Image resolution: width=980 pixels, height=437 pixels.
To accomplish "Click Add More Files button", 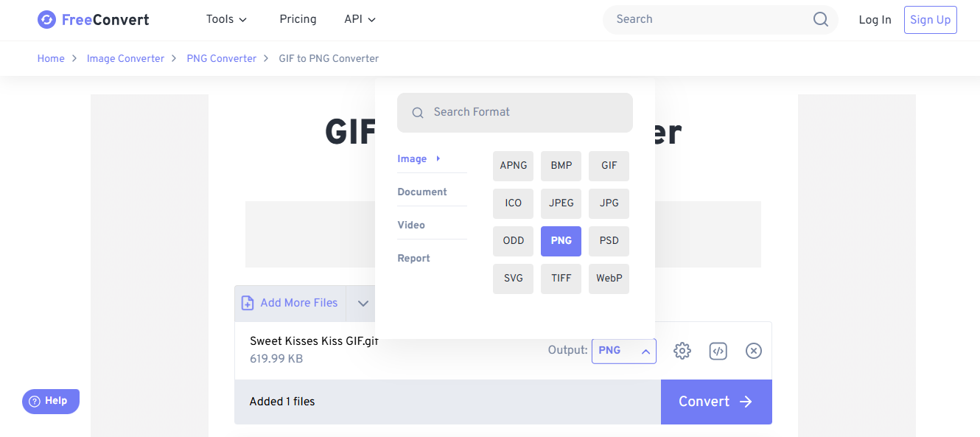I will coord(290,303).
